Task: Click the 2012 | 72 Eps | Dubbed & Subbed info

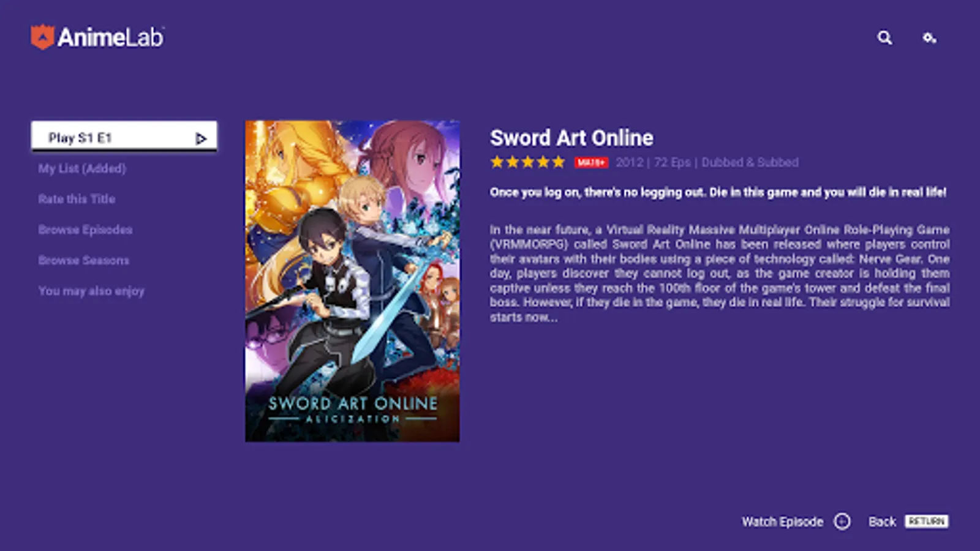Action: point(707,162)
